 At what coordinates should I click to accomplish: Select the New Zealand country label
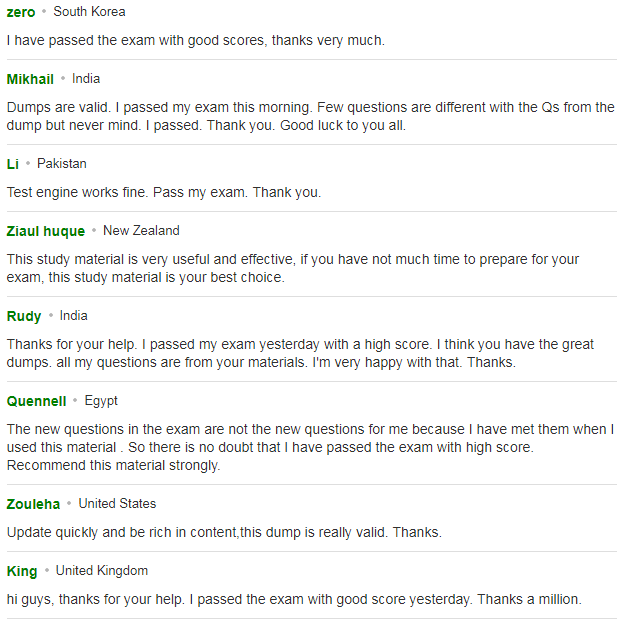click(141, 230)
